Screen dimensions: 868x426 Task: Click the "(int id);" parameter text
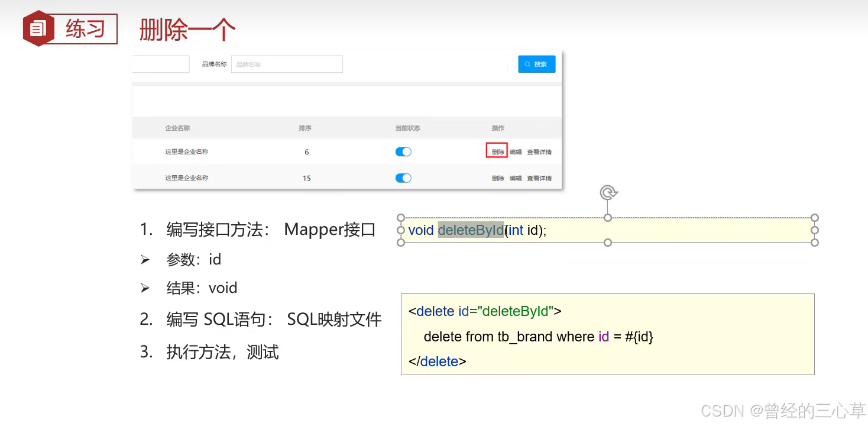[526, 230]
